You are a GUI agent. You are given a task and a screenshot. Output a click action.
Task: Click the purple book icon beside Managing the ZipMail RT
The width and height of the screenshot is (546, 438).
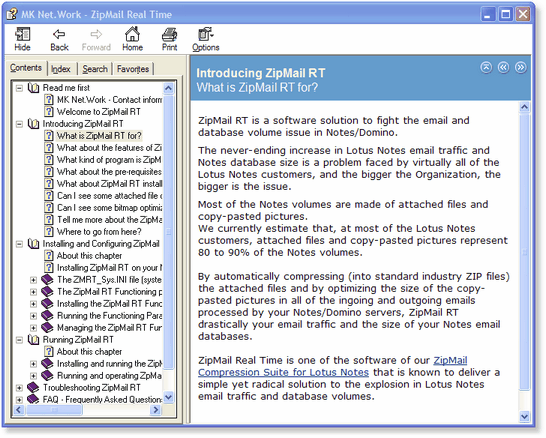click(47, 328)
